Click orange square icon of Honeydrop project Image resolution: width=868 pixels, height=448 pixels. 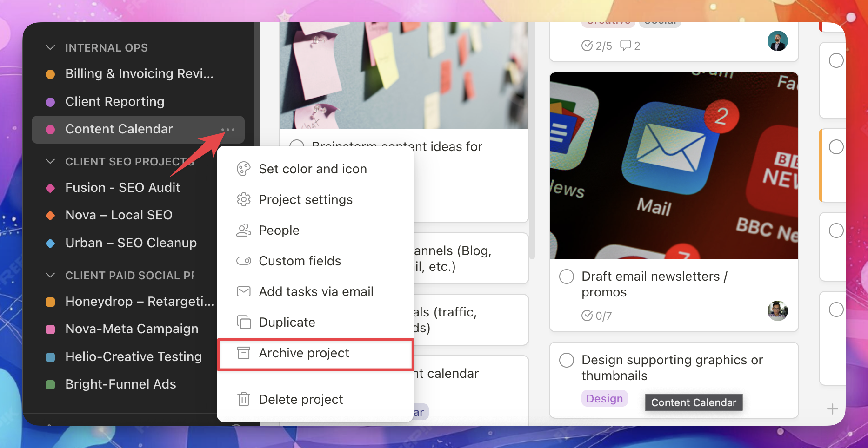(50, 302)
